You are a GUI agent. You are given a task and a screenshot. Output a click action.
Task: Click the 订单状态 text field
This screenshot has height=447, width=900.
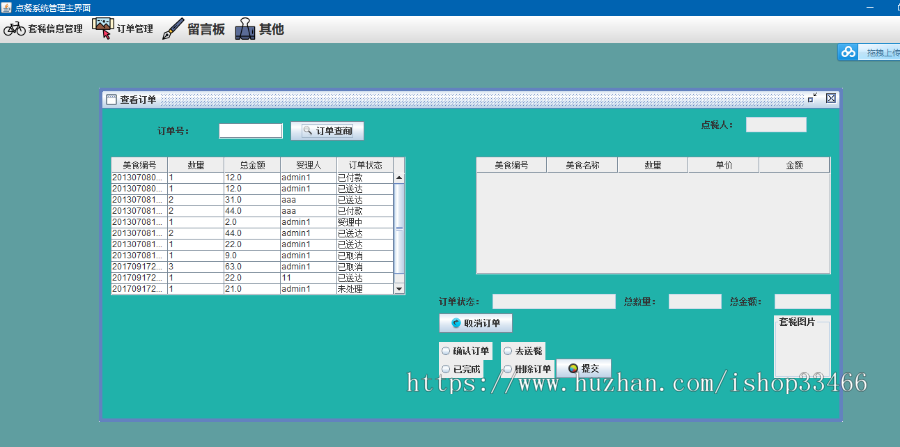(554, 301)
